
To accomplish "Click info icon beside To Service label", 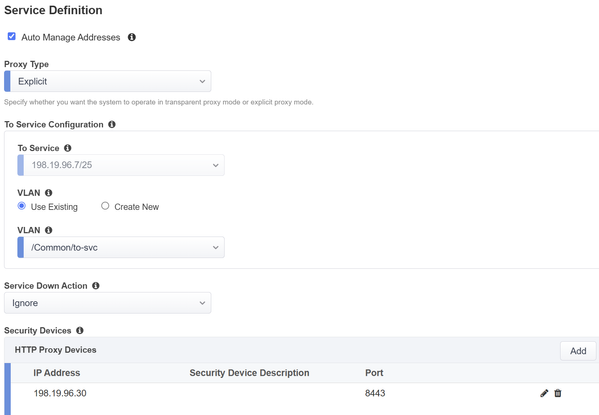I will click(x=68, y=148).
